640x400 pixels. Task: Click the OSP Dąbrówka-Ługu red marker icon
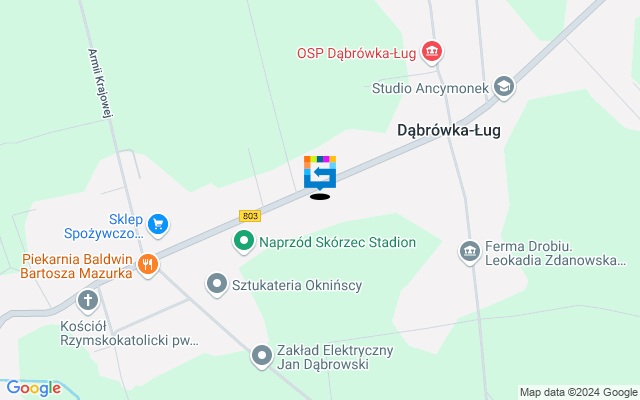coord(432,52)
